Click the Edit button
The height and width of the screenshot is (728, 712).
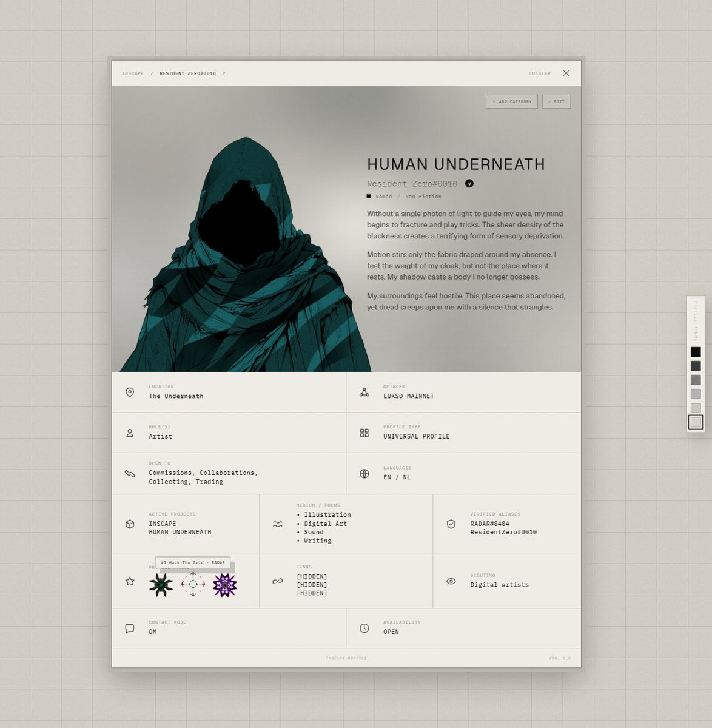pyautogui.click(x=556, y=102)
